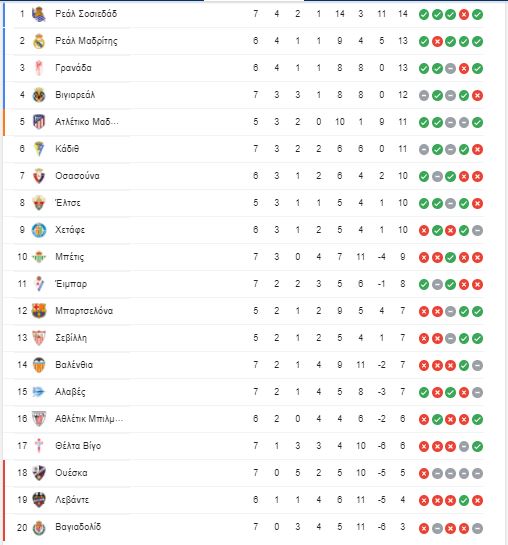This screenshot has height=545, width=508.
Task: Click the Athletic Bilbao crest icon
Action: [39, 419]
